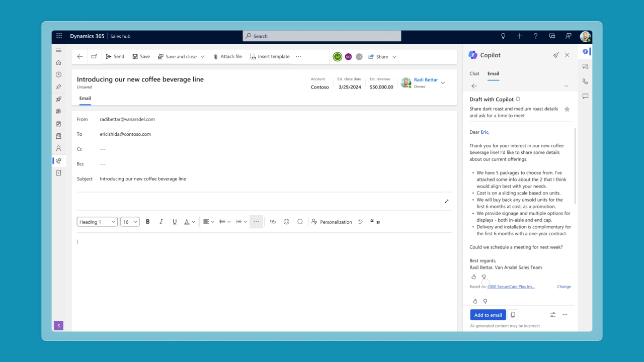Copy the Copilot draft with the copy icon

point(513,315)
